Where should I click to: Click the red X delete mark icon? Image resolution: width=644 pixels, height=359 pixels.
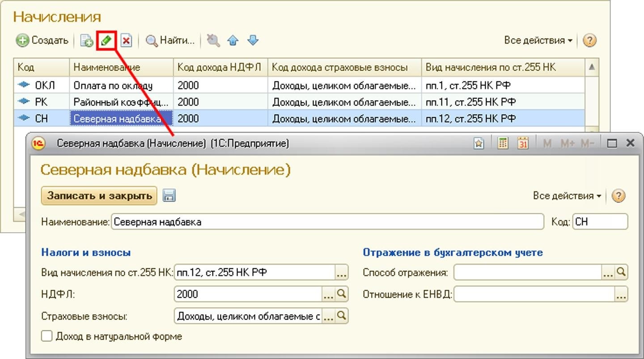(127, 41)
